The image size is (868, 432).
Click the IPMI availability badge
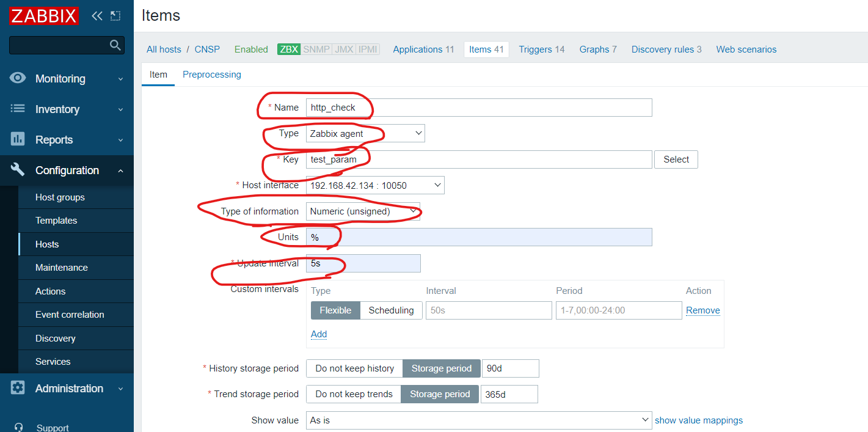(368, 49)
